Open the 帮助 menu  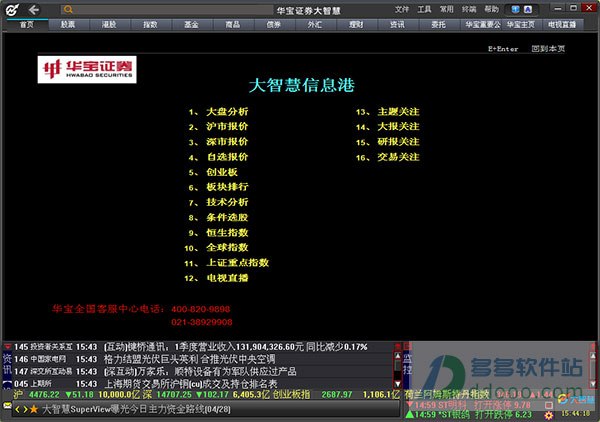[x=491, y=9]
